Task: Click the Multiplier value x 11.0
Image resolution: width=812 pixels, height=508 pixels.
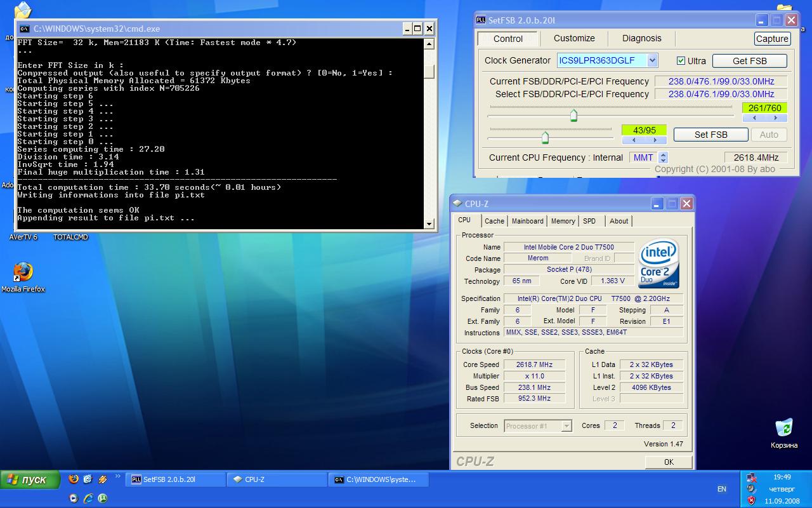Action: tap(535, 376)
